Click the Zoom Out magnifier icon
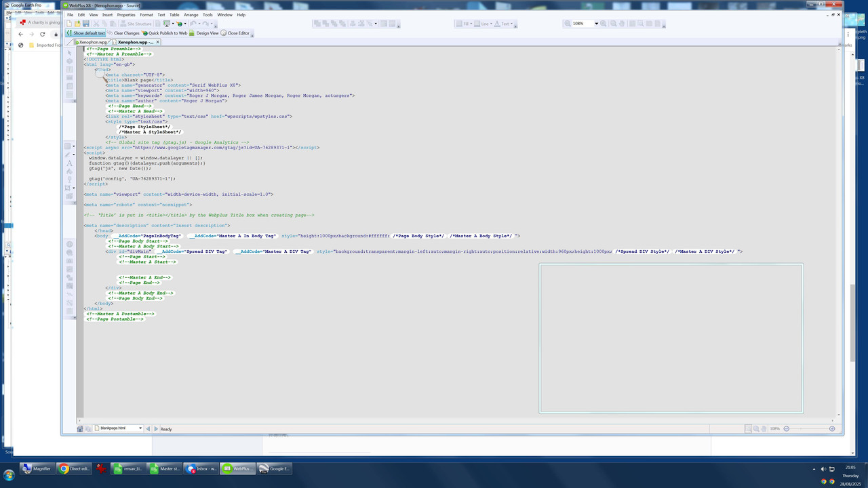 tap(568, 24)
